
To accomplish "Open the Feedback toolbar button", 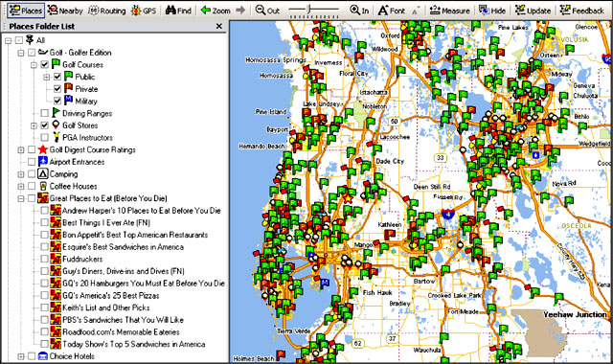I will (581, 11).
